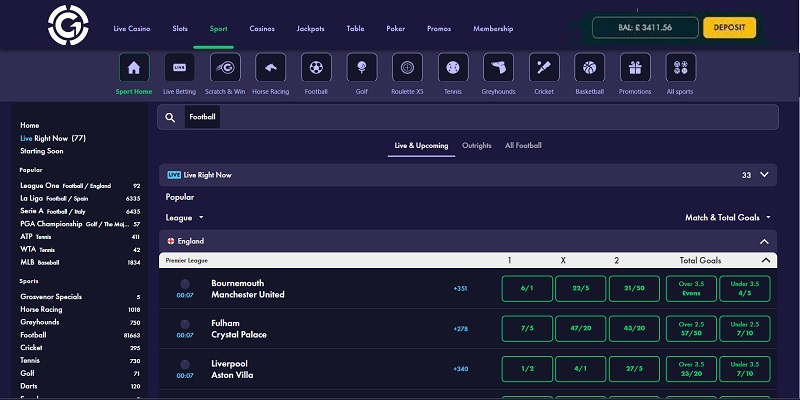Bet on Manchester United win at 21/50
Viewport: 800px width, 400px height.
634,289
